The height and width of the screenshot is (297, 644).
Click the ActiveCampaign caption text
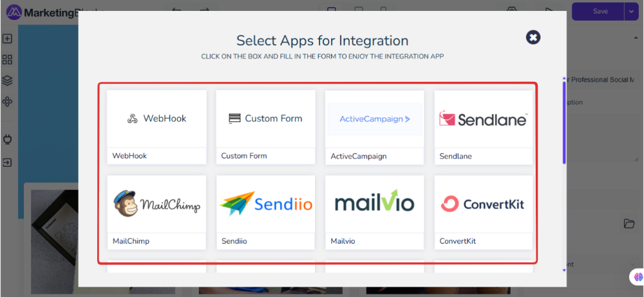point(359,156)
